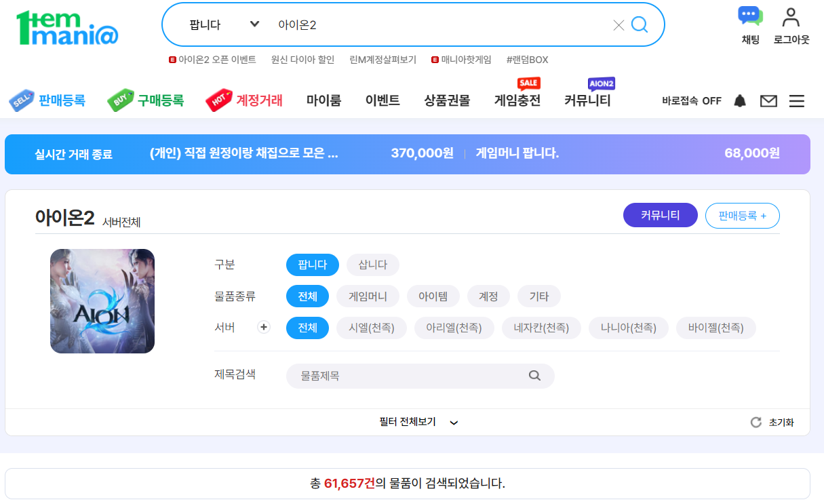Image resolution: width=824 pixels, height=504 pixels.
Task: Select 나니아(천족) server
Action: (628, 328)
